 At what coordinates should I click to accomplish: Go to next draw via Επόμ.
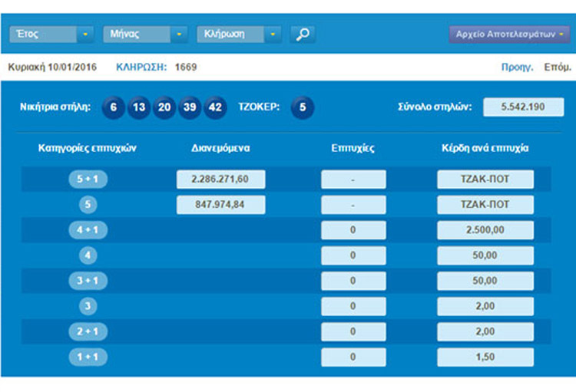click(558, 68)
